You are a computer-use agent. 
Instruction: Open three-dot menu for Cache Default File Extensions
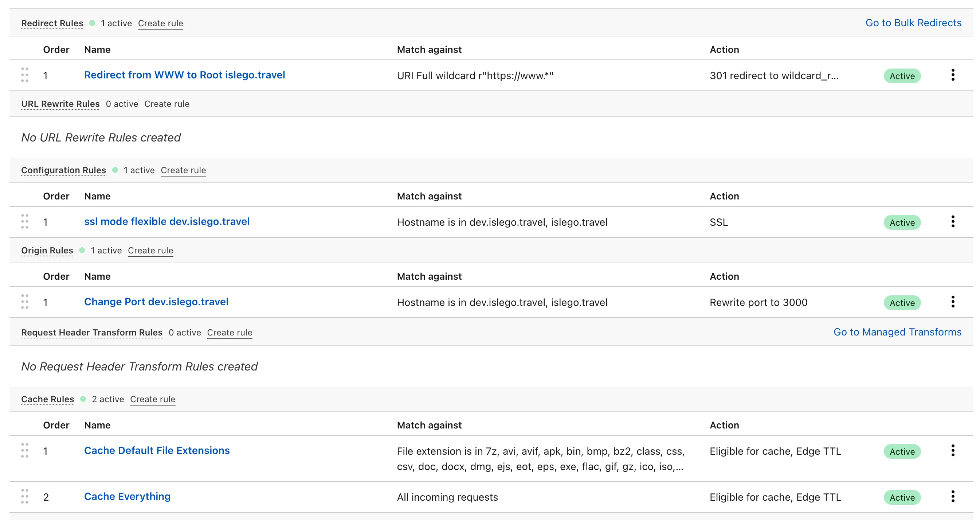953,451
